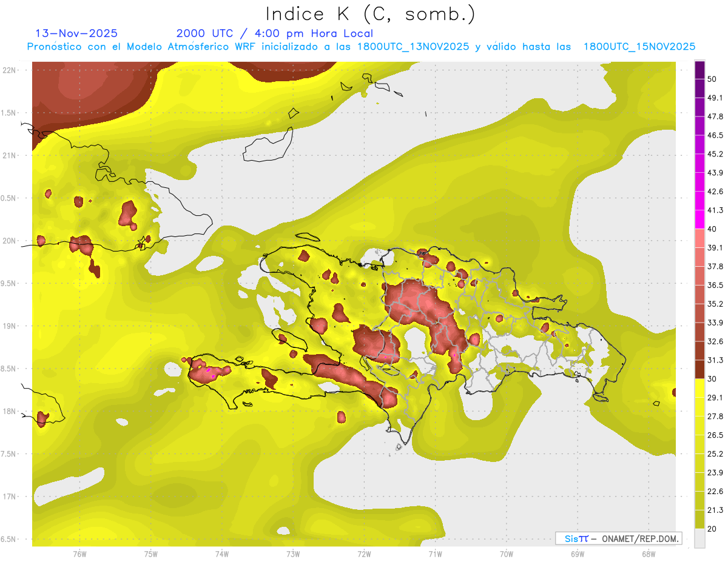Click the legend value '27.8'

point(715,416)
